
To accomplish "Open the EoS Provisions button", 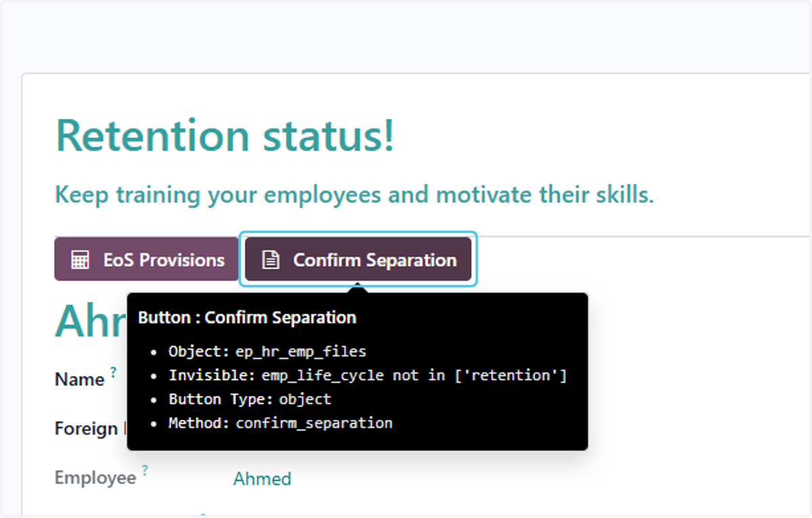I will [x=147, y=259].
